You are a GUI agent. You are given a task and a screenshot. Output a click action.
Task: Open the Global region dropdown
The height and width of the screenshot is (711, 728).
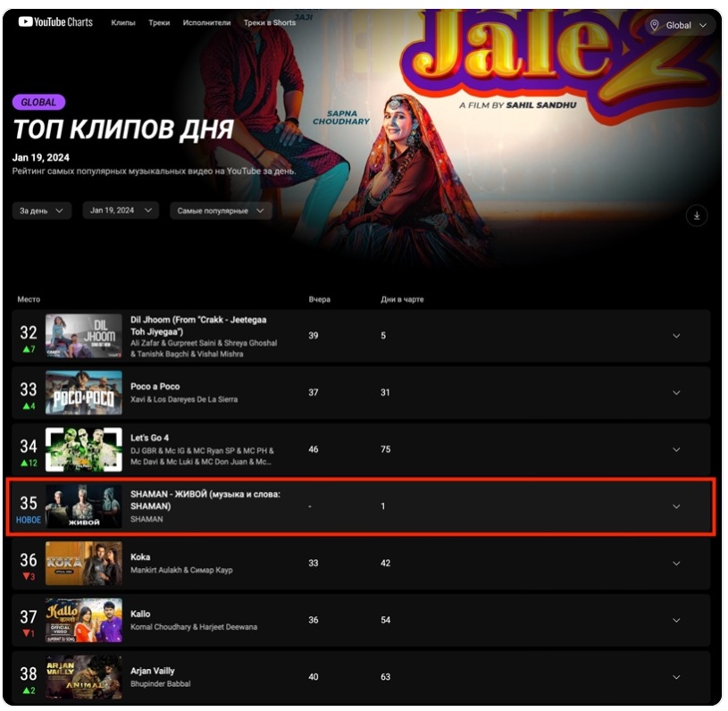coord(681,25)
